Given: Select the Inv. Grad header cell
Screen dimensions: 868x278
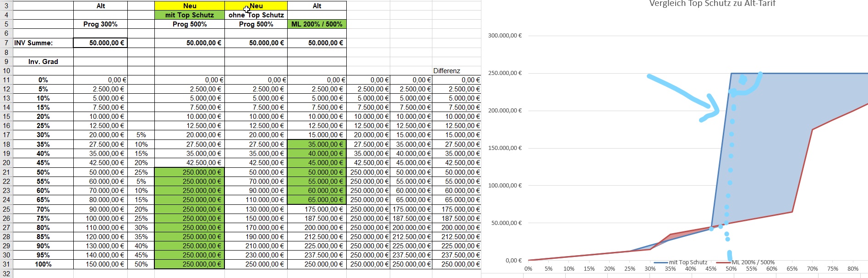Looking at the screenshot, I should pos(44,62).
